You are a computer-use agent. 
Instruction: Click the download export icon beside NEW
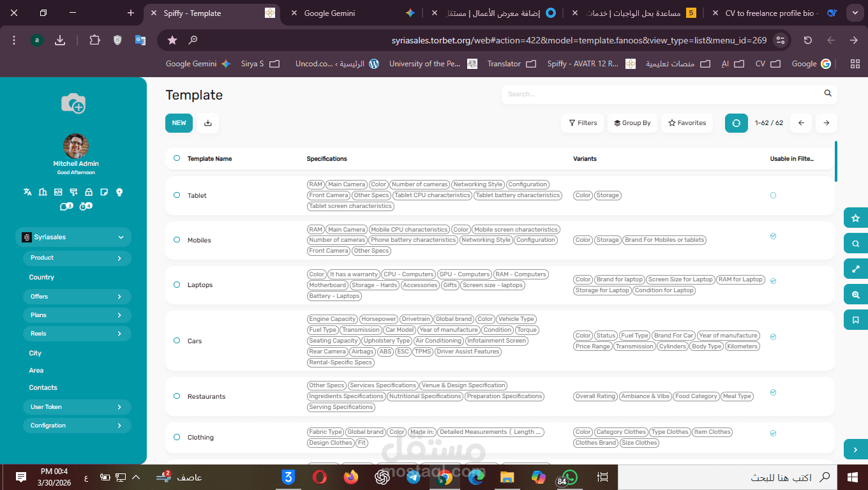coord(208,123)
